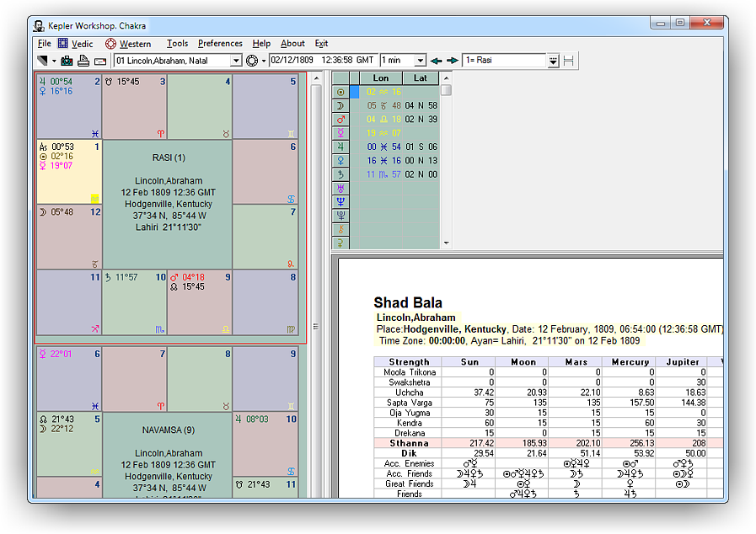Open the File menu
This screenshot has width=756, height=534.
click(x=45, y=43)
